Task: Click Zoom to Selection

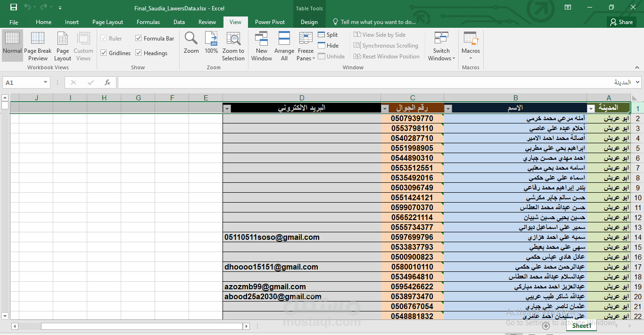Action: tap(233, 46)
